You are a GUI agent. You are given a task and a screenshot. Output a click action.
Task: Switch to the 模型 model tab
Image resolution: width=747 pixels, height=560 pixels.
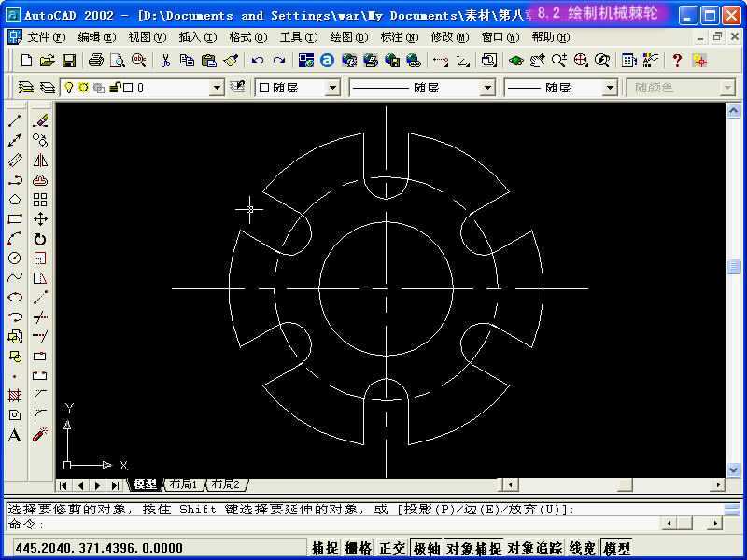click(x=146, y=484)
